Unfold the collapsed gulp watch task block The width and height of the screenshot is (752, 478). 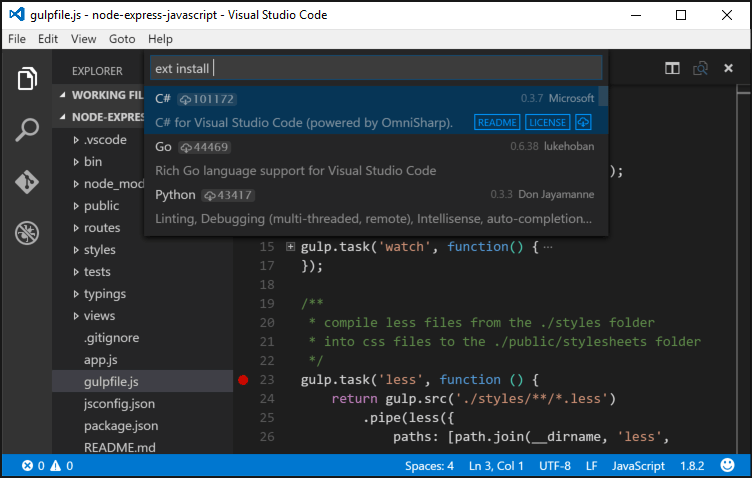[291, 247]
